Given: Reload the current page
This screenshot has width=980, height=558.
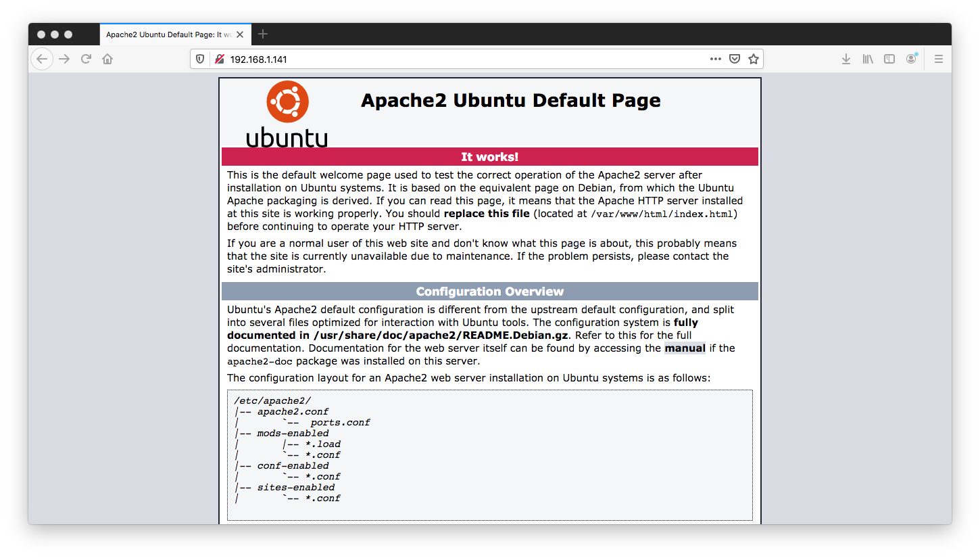Looking at the screenshot, I should (x=86, y=59).
